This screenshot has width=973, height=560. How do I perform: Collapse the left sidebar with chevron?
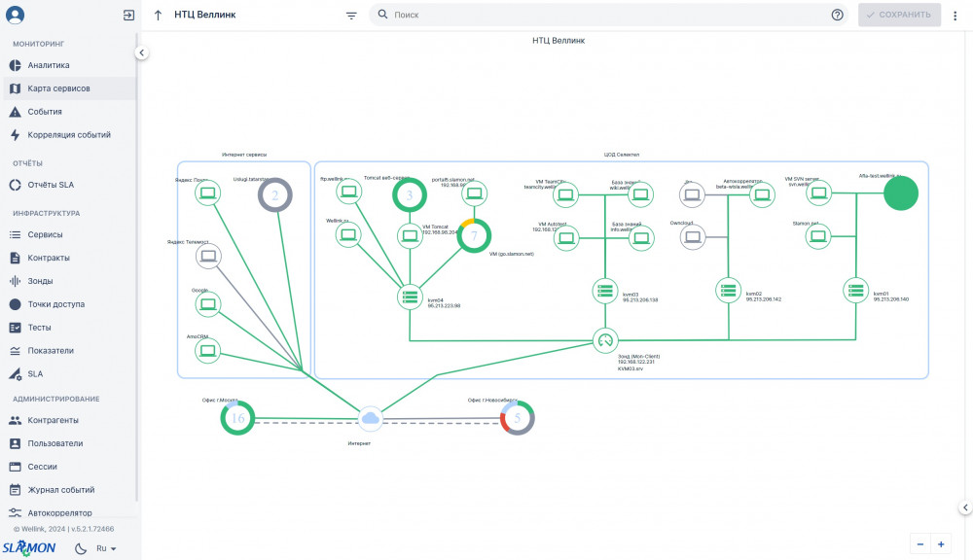click(141, 52)
